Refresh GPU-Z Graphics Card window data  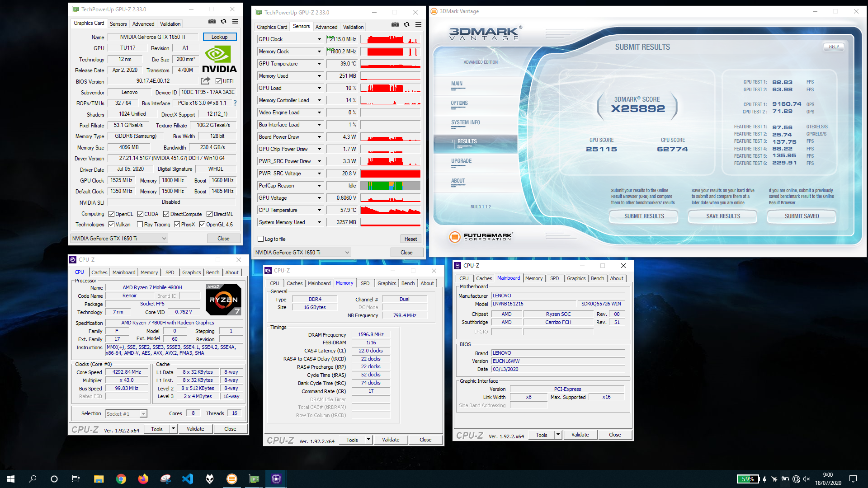(223, 21)
